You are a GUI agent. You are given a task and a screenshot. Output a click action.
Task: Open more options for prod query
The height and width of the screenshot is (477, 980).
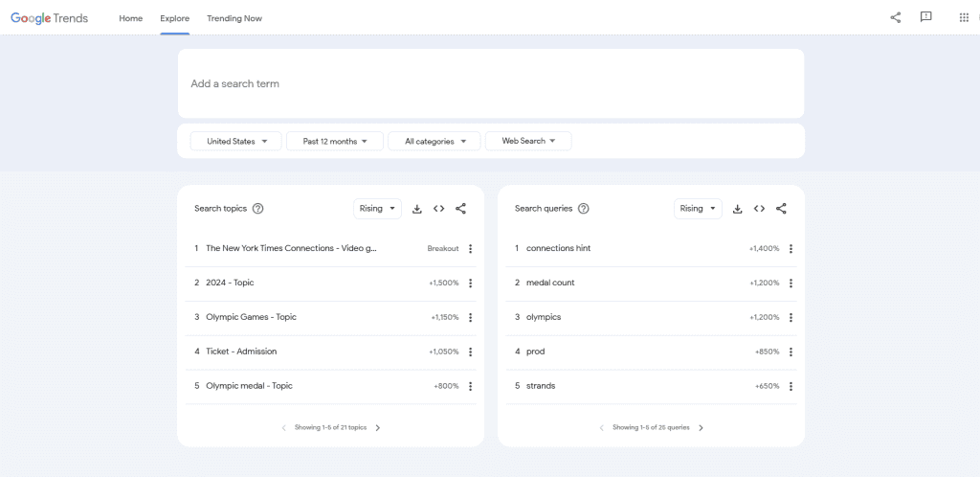click(791, 352)
